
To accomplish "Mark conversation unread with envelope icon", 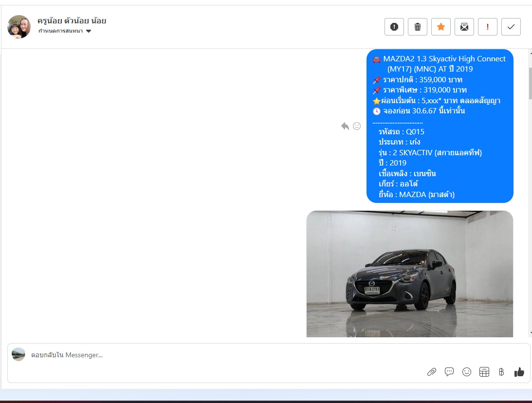I will click(x=464, y=27).
